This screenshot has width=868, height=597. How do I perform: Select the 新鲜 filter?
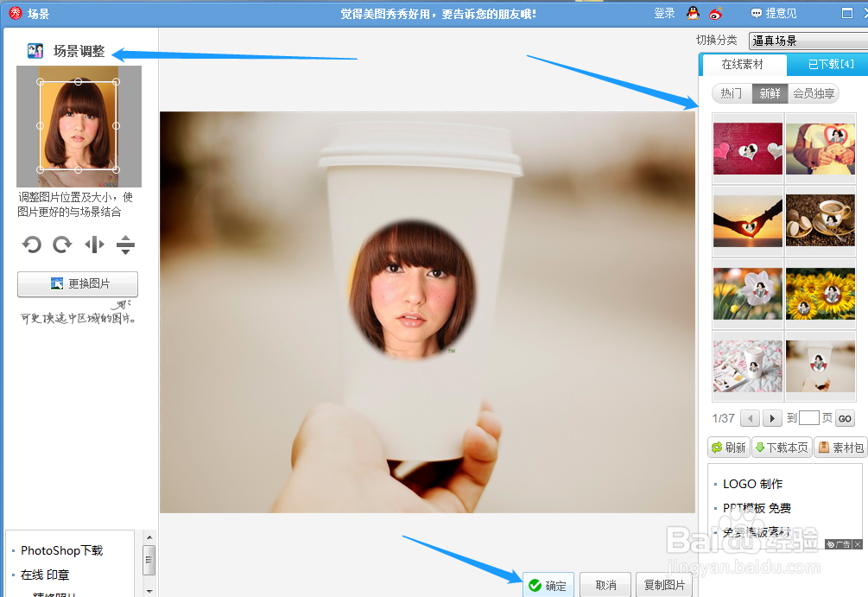[x=770, y=93]
